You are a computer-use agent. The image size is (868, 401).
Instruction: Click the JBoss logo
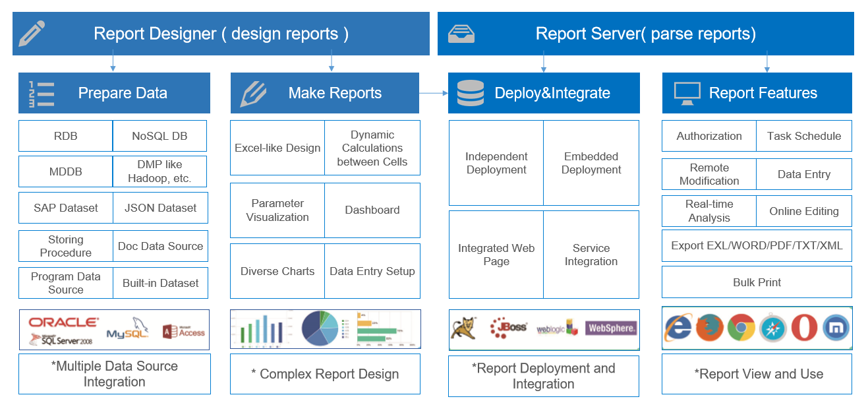(x=508, y=326)
